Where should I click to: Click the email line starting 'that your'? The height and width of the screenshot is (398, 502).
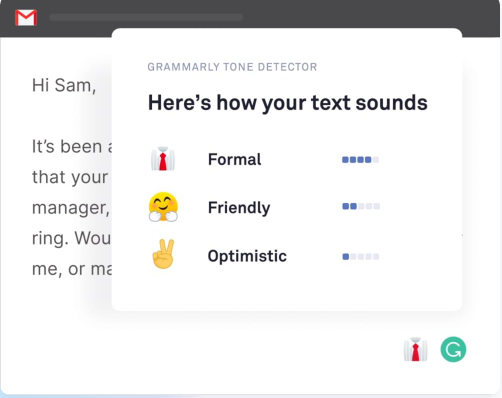click(70, 177)
